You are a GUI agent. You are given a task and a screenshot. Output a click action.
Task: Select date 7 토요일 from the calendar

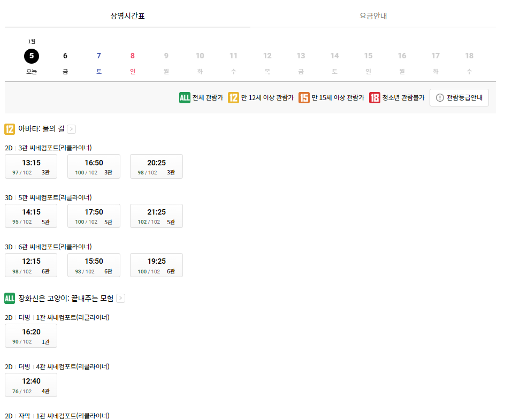[98, 56]
